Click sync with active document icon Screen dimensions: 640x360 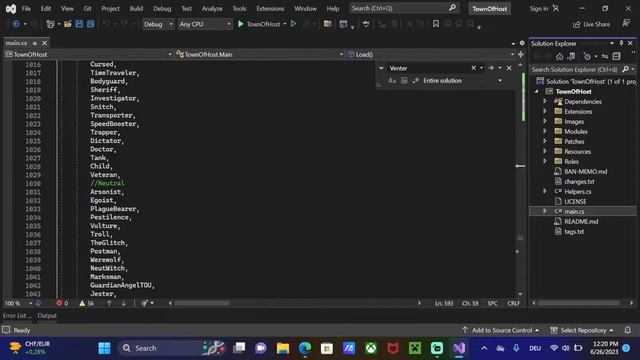pos(605,56)
